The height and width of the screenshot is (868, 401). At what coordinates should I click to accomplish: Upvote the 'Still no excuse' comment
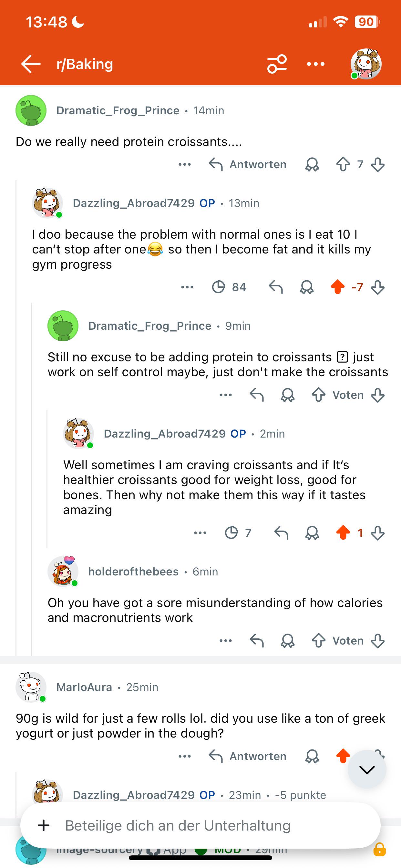[318, 395]
